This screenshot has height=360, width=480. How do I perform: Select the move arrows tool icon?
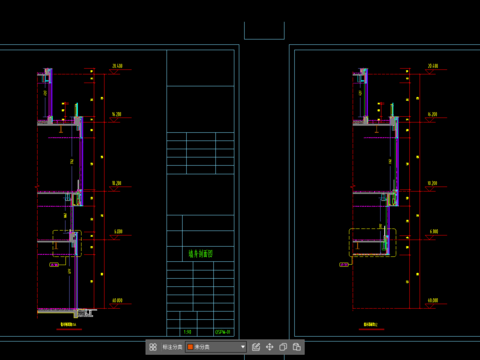[x=270, y=347]
